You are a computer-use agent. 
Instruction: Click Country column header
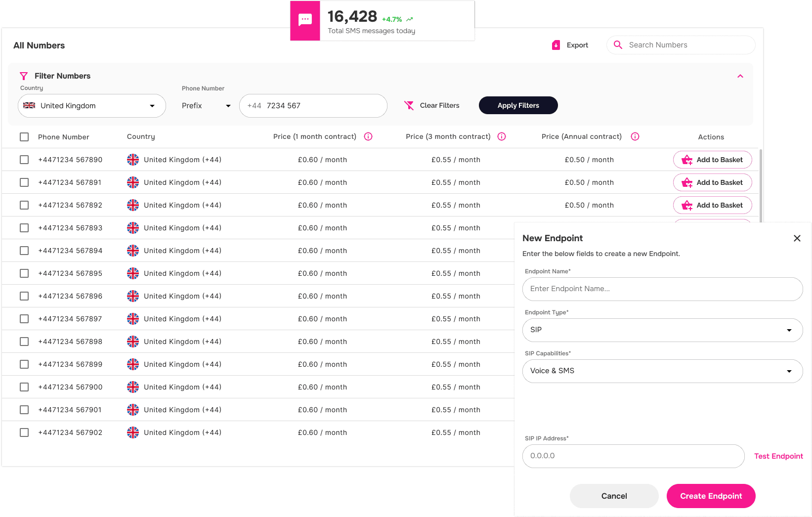click(141, 137)
